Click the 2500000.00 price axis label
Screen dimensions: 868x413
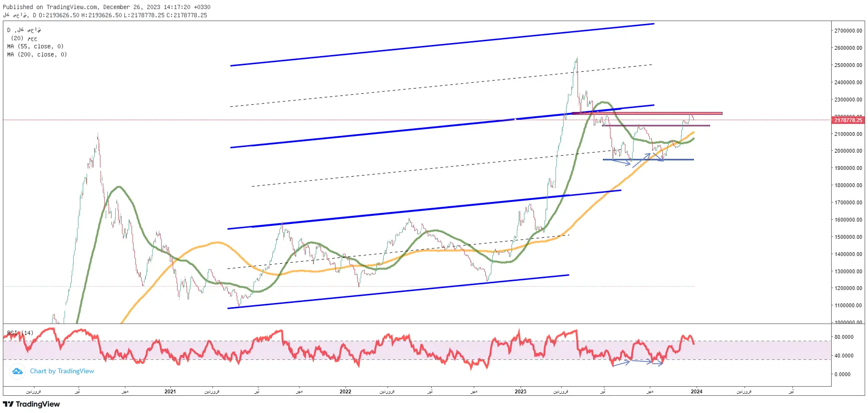tap(848, 65)
